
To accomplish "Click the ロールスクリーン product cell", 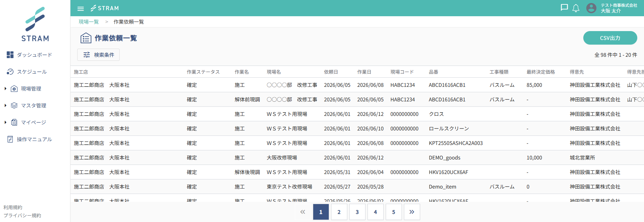I will pyautogui.click(x=449, y=128).
